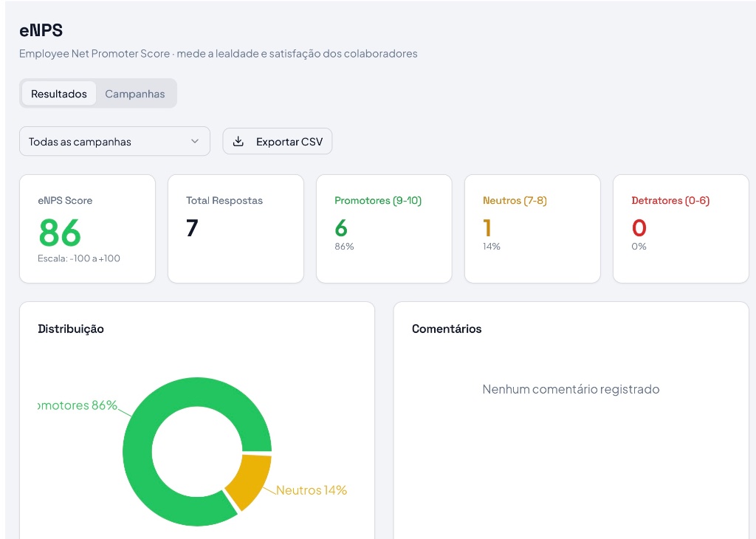
Task: Click the eNPS Score label
Action: 65,201
